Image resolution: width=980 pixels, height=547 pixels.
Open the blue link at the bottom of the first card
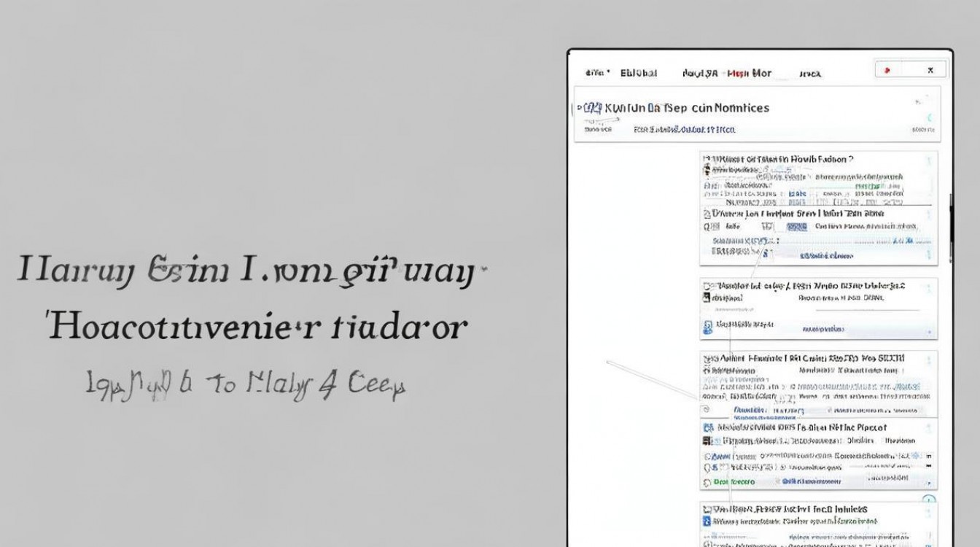click(x=825, y=256)
